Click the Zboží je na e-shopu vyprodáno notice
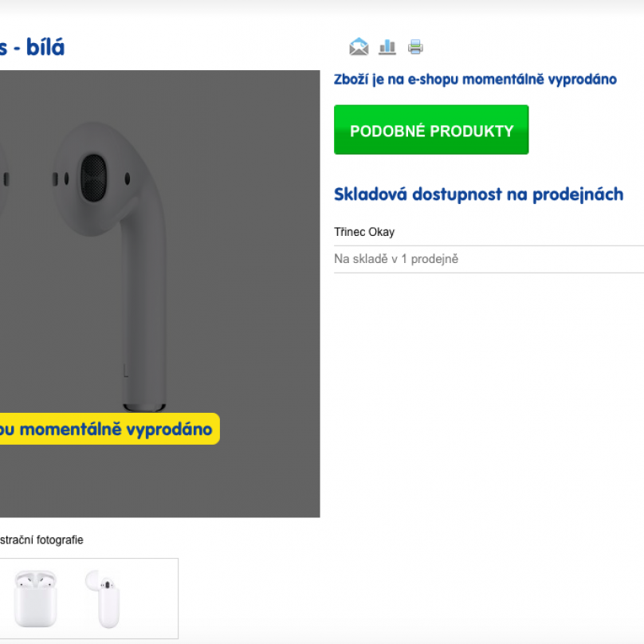This screenshot has width=644, height=644. point(475,79)
